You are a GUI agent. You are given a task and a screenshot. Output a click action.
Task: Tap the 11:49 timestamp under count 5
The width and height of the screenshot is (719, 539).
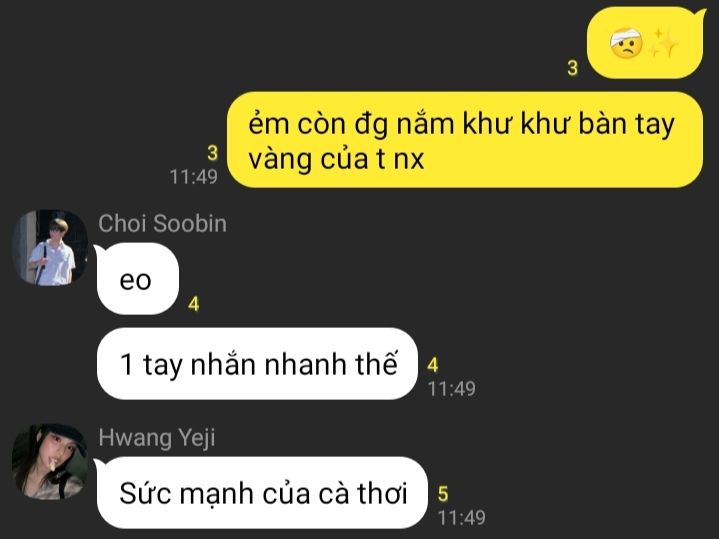[461, 518]
